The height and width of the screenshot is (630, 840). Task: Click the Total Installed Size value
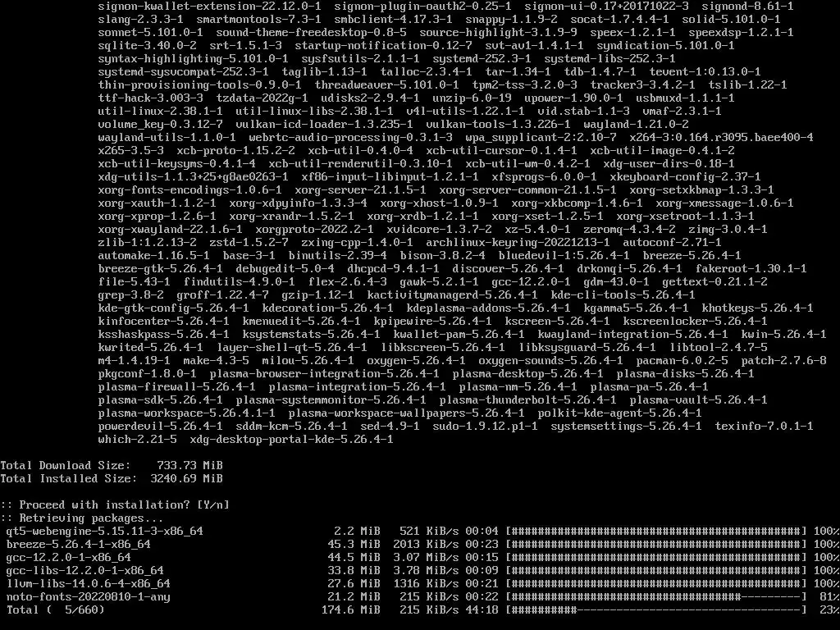click(186, 479)
